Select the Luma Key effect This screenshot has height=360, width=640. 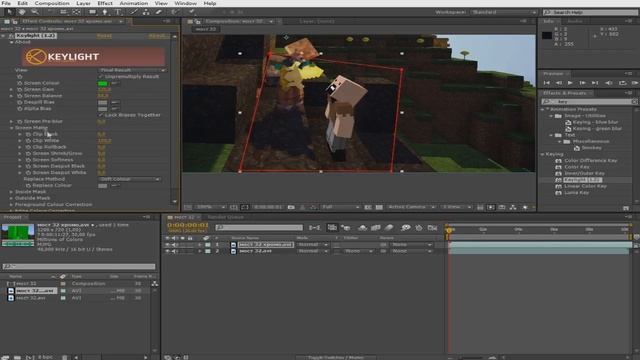point(576,193)
